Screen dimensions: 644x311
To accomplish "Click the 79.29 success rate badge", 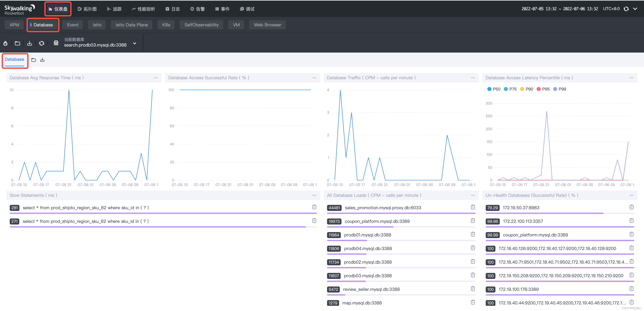I will 492,208.
